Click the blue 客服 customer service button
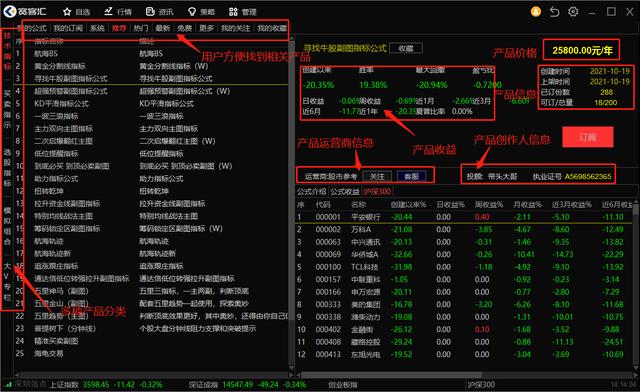This screenshot has height=392, width=640. pos(411,176)
